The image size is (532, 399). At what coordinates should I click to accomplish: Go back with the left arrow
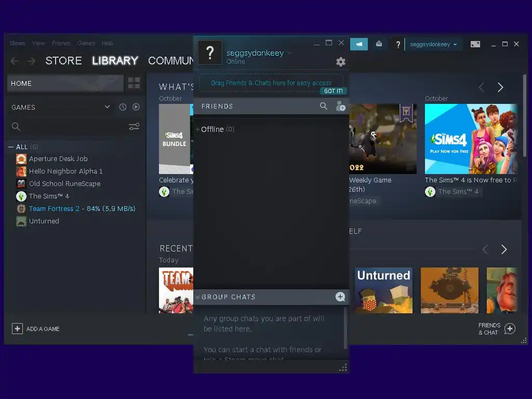click(15, 61)
